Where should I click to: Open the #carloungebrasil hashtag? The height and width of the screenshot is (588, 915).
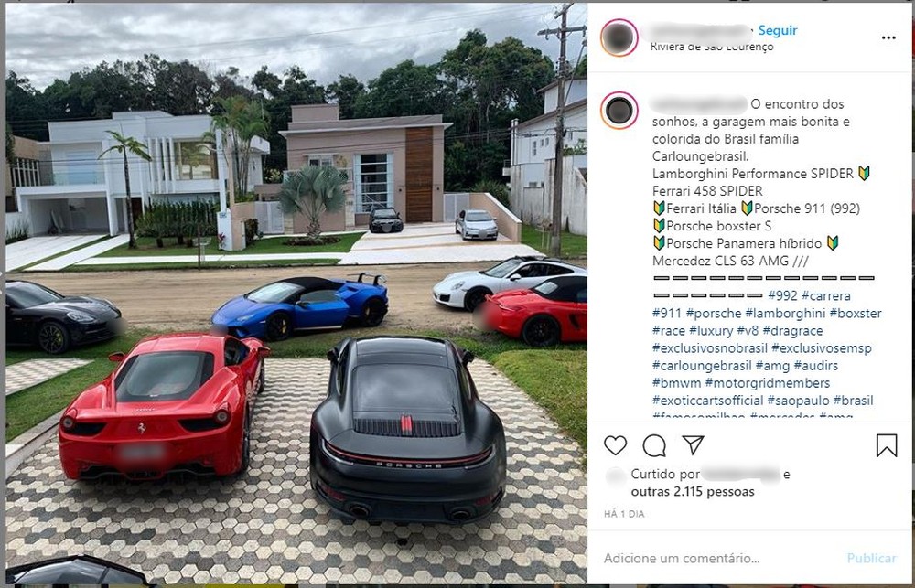702,366
